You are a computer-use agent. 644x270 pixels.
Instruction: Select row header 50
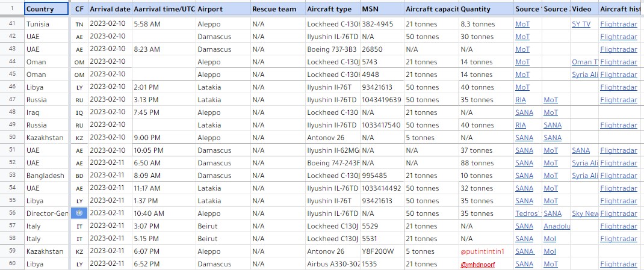[12, 138]
